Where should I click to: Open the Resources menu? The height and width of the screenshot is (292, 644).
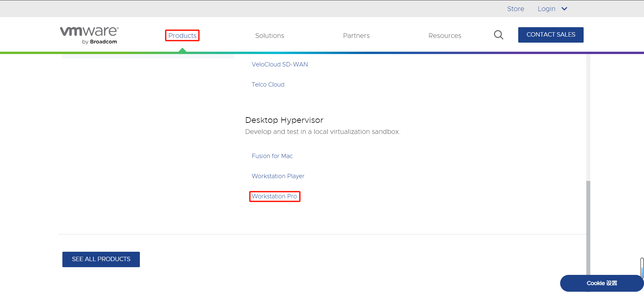[445, 36]
